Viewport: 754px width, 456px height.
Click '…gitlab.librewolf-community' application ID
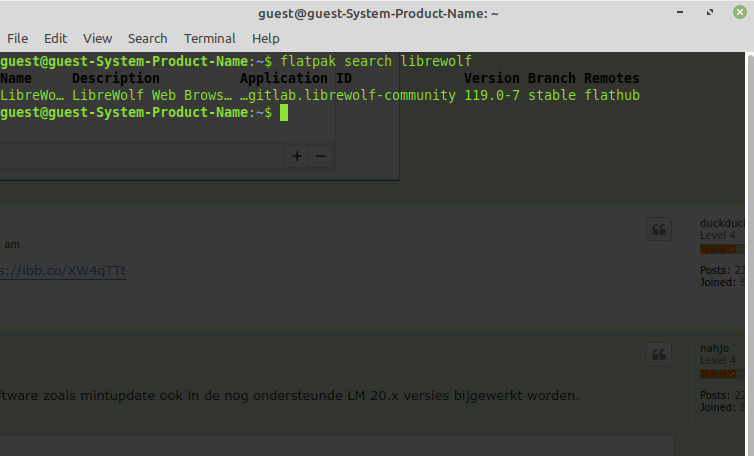coord(348,95)
